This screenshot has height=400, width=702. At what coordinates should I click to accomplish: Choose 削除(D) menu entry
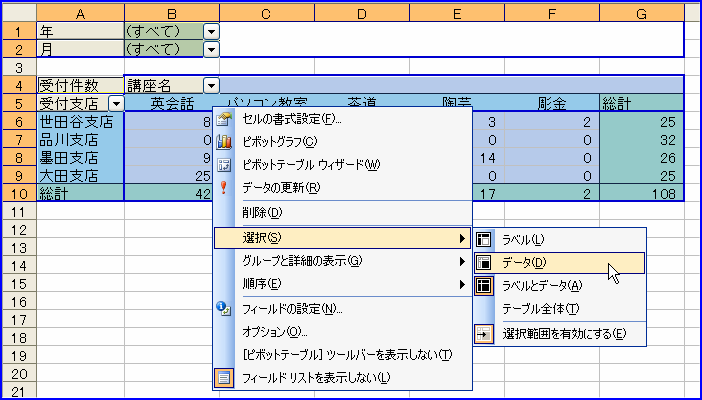point(342,213)
